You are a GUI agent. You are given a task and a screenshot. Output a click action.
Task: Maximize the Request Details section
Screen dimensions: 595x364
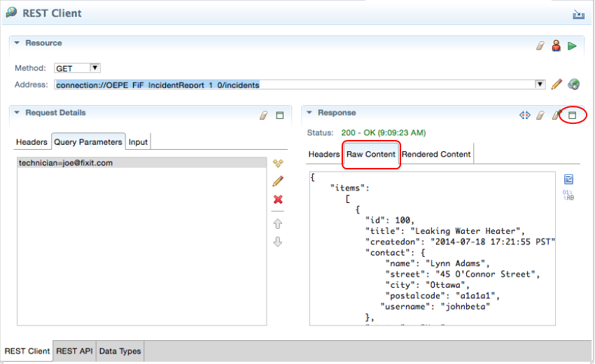[280, 115]
